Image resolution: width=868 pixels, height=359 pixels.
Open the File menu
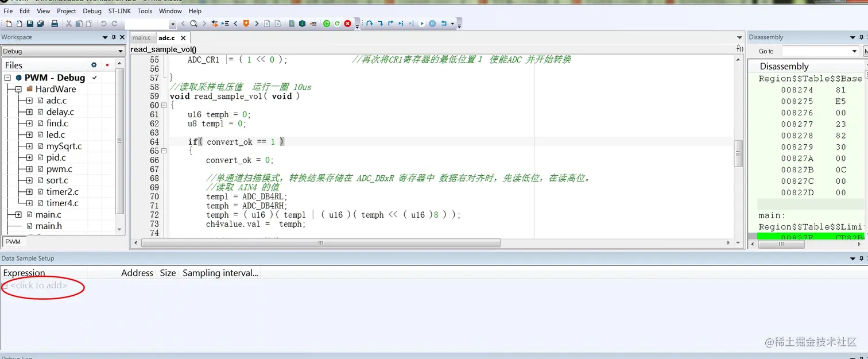pyautogui.click(x=8, y=11)
